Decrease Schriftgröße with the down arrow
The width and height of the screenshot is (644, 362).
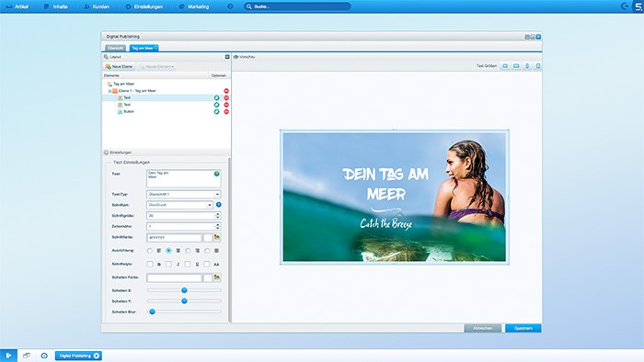pyautogui.click(x=218, y=217)
